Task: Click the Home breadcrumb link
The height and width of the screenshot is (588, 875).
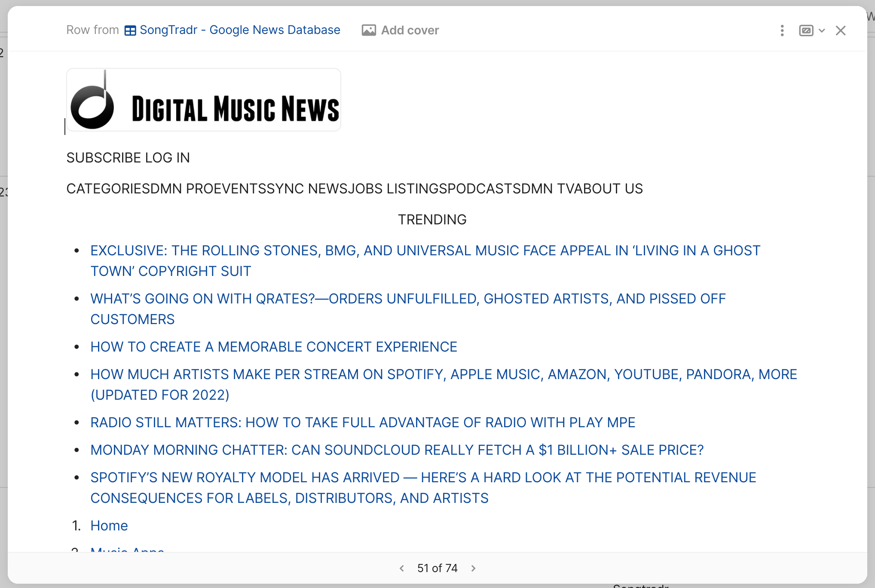Action: point(109,525)
